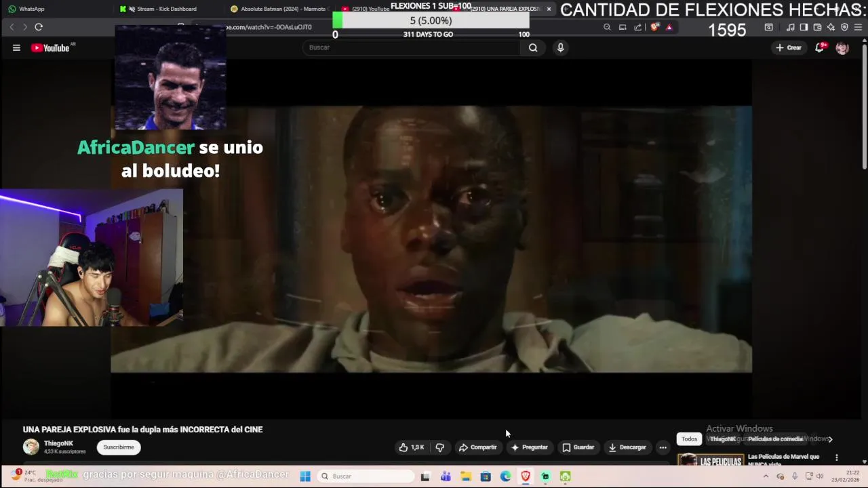
Task: Open Brave Shields lion icon
Action: [x=654, y=27]
